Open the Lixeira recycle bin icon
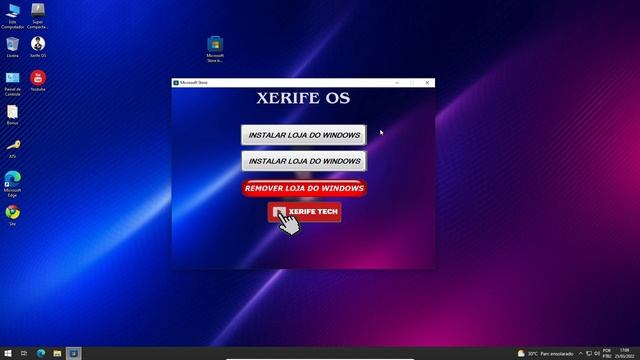 [13, 47]
